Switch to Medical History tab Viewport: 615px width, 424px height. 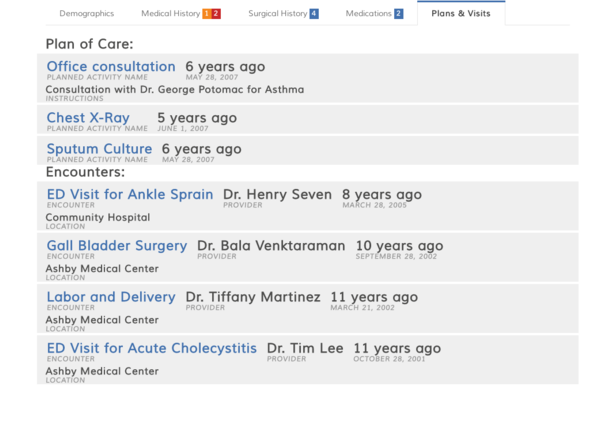coord(170,13)
